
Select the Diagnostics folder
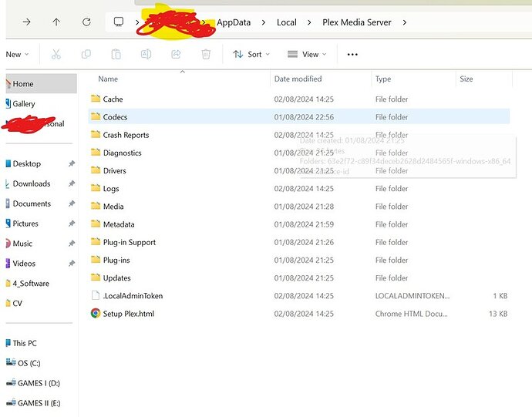299,153
